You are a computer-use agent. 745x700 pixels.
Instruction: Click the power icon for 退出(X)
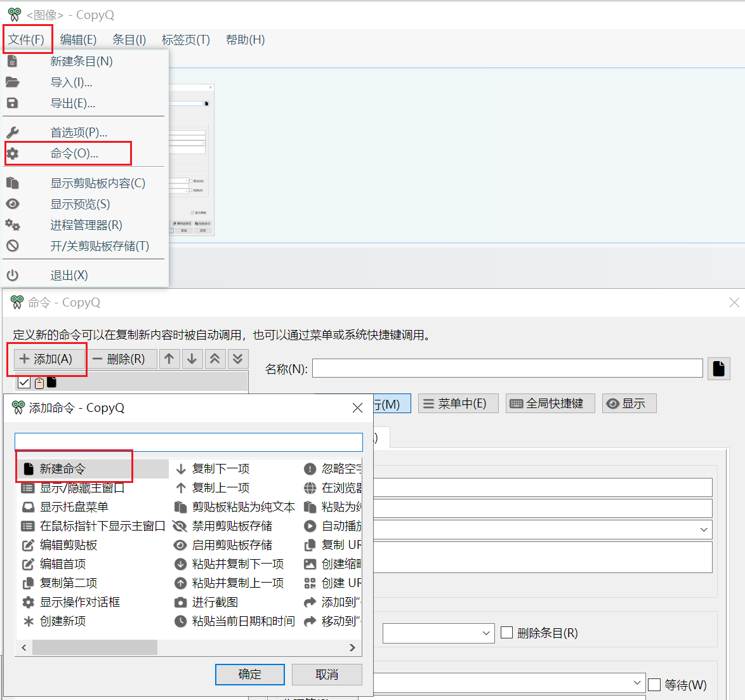(12, 275)
